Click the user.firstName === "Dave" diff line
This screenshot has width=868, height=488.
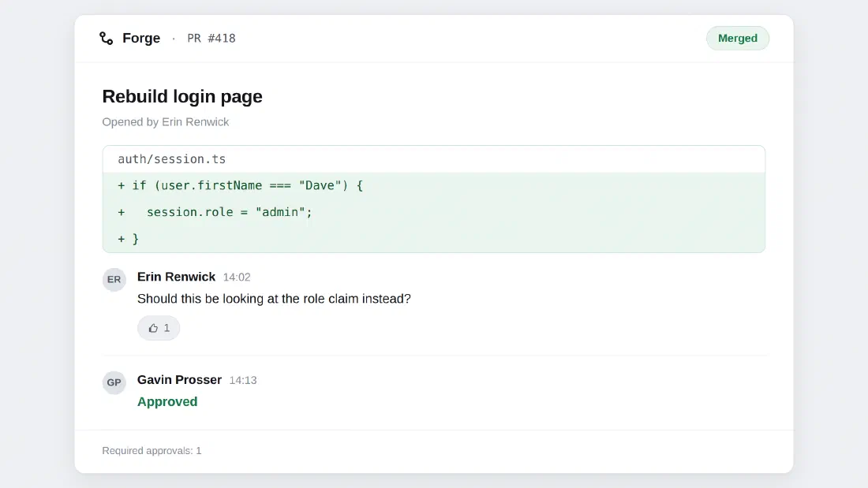(434, 186)
